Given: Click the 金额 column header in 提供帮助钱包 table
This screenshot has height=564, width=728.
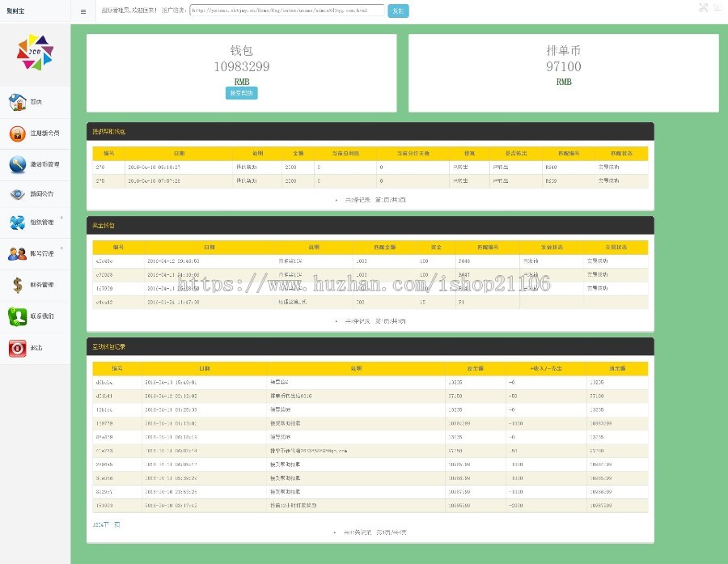Looking at the screenshot, I should pyautogui.click(x=298, y=153).
